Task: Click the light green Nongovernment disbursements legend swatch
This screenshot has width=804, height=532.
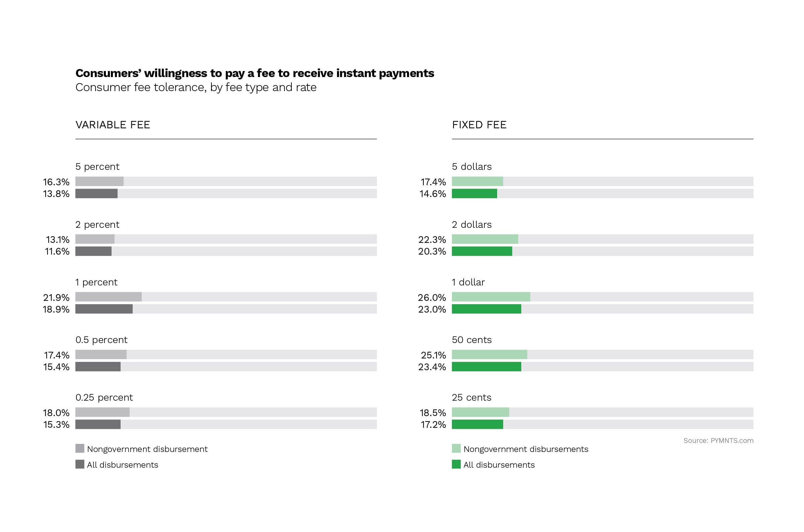Action: coord(456,448)
